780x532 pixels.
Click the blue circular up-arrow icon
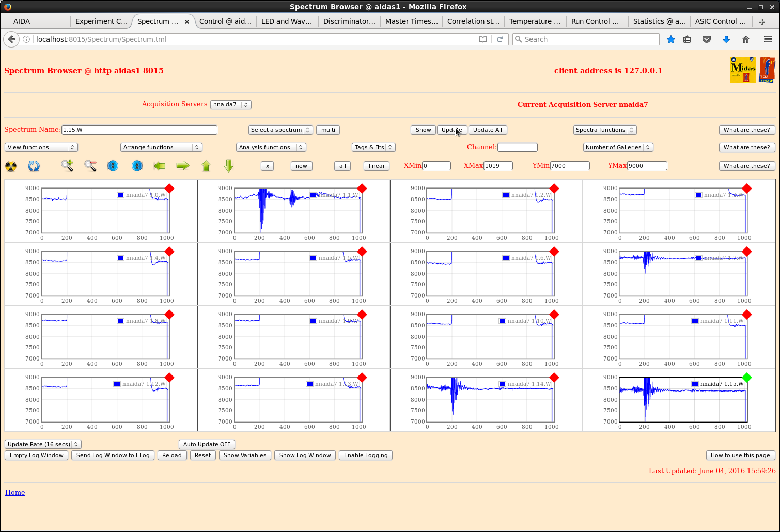[137, 166]
